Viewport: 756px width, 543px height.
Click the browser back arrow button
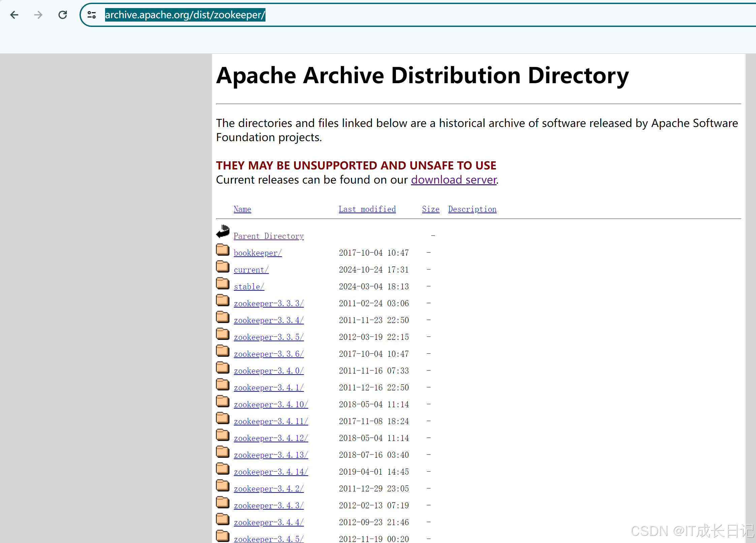pyautogui.click(x=14, y=15)
